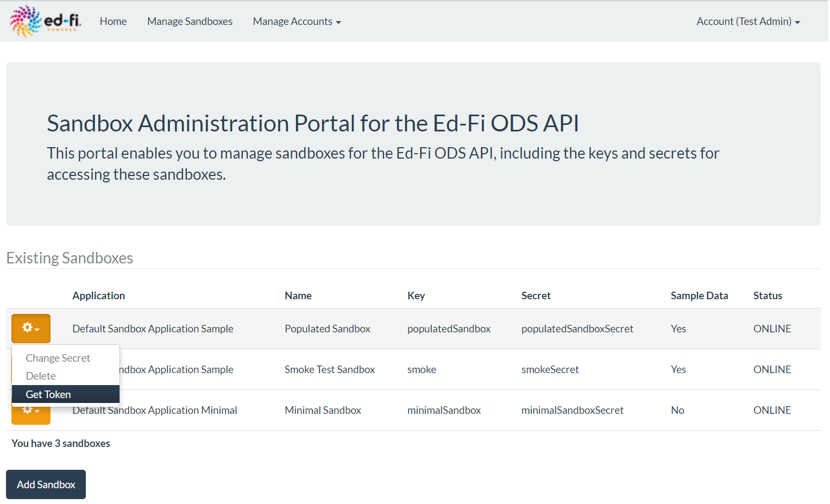Click the Sample Data column header
This screenshot has height=504, width=830.
point(699,295)
